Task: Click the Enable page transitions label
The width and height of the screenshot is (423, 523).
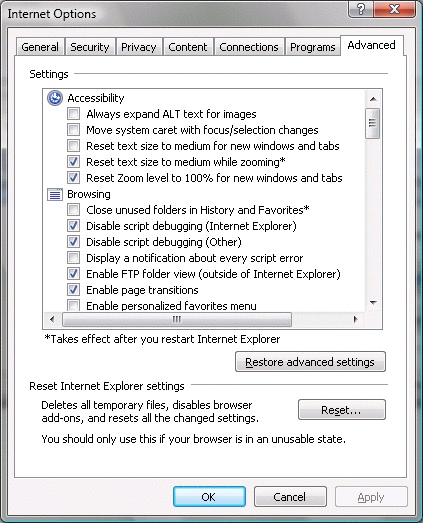Action: click(142, 290)
